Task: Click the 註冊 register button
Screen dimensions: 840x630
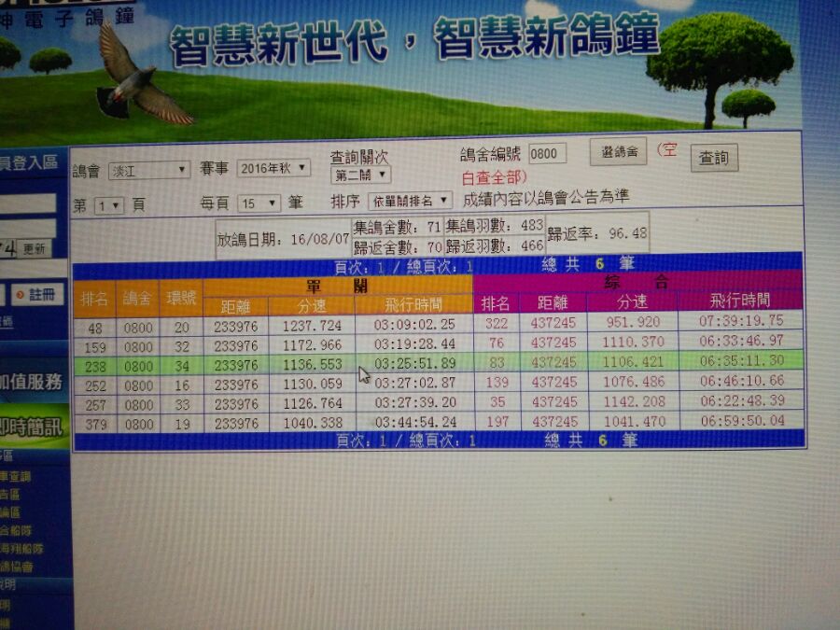Action: click(37, 295)
